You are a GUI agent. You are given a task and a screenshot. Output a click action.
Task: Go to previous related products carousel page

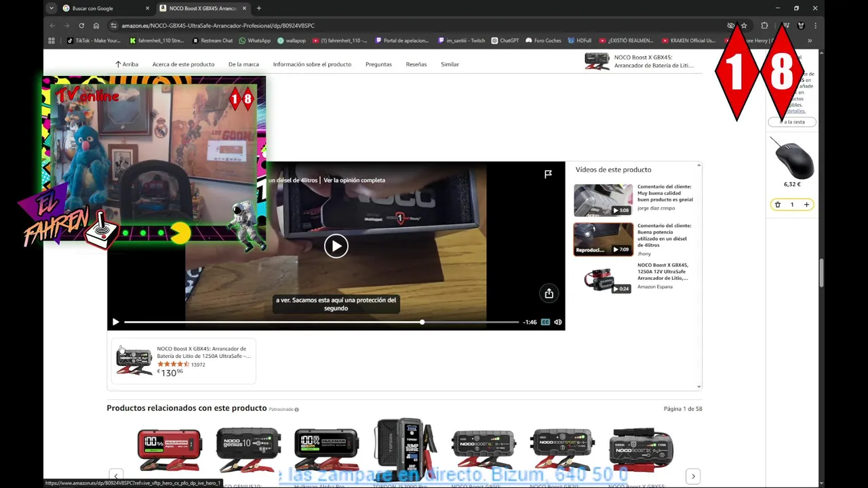click(117, 476)
